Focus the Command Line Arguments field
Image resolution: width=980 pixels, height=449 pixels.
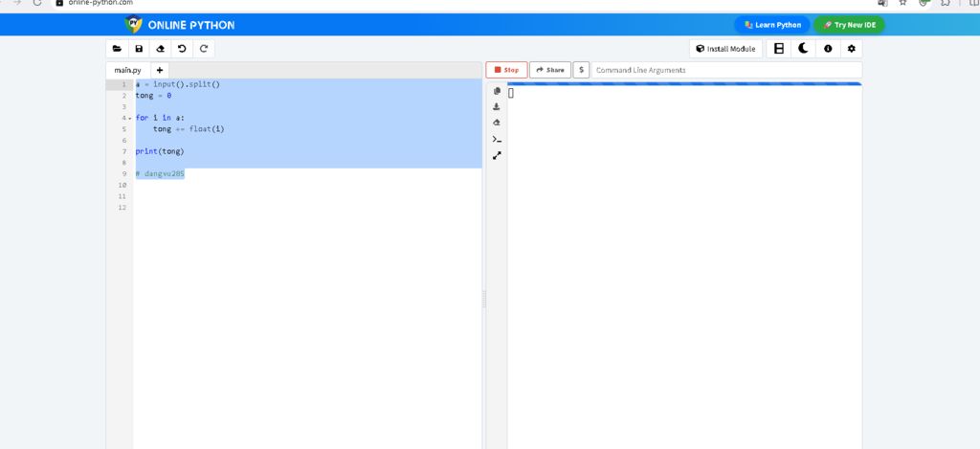726,70
